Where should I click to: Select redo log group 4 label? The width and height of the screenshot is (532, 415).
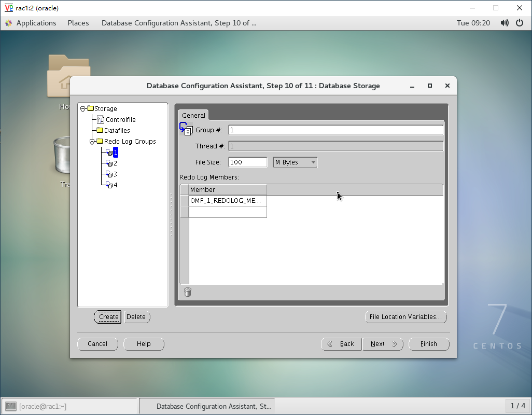point(115,185)
